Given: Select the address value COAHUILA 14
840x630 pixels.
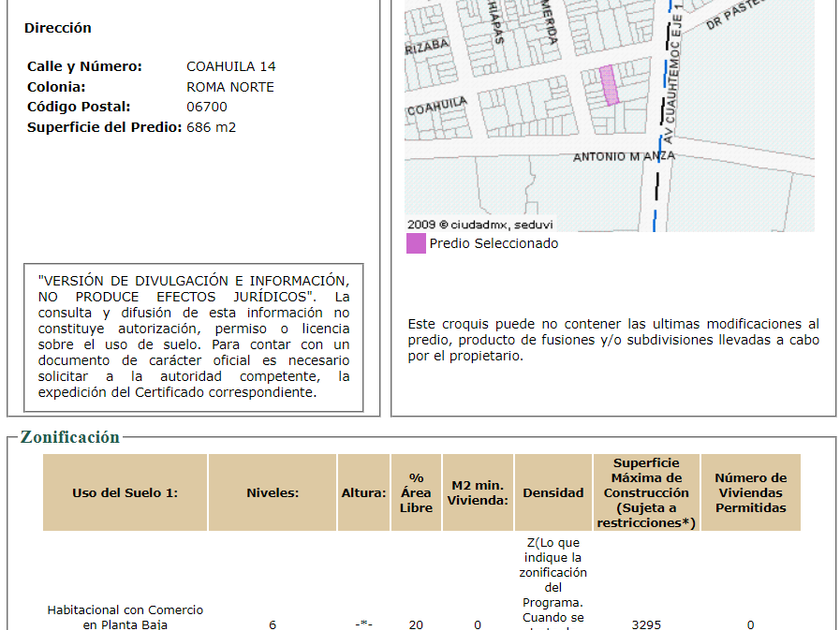Looking at the screenshot, I should tap(231, 66).
